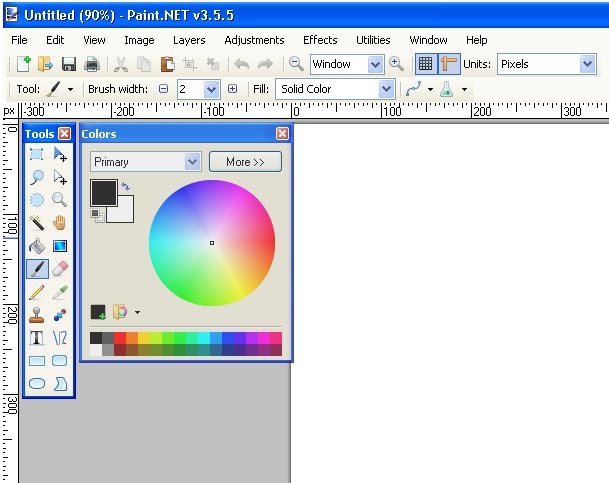The height and width of the screenshot is (483, 609).
Task: Click the Zoom Out magnifier icon
Action: click(x=296, y=64)
